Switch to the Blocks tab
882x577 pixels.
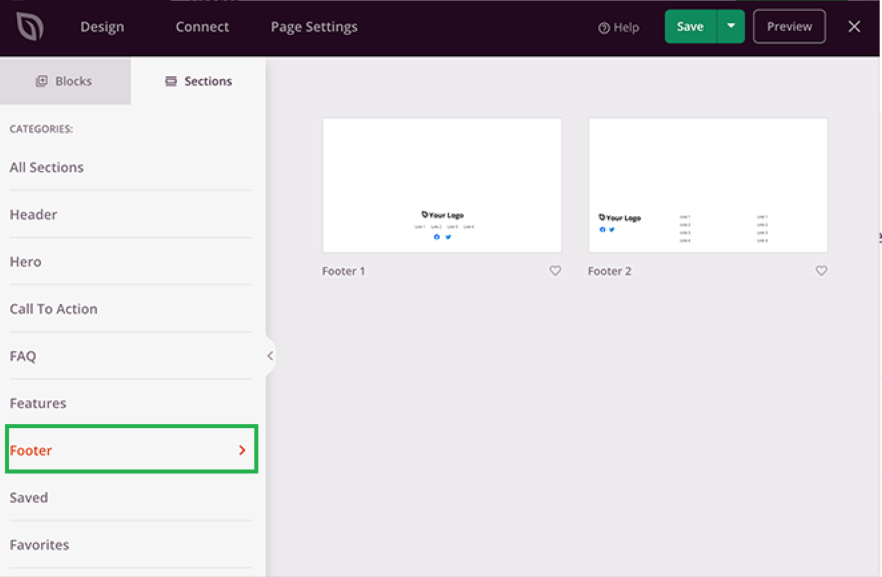point(65,81)
